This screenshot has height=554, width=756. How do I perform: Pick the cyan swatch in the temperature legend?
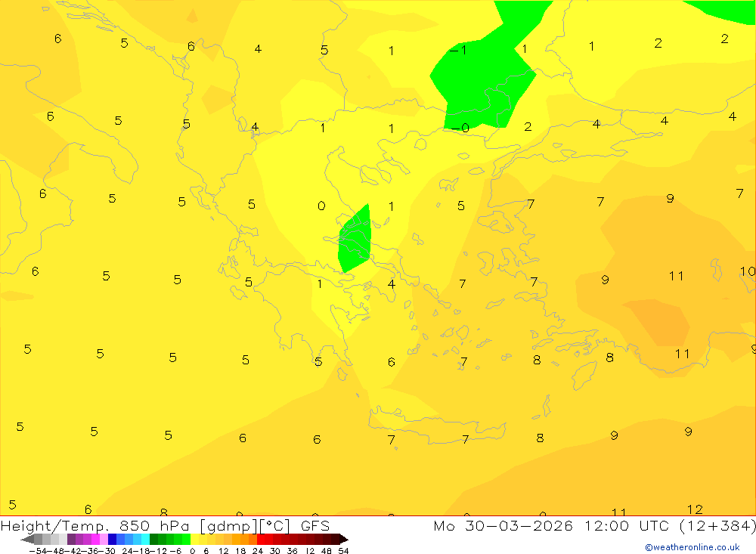pyautogui.click(x=145, y=539)
